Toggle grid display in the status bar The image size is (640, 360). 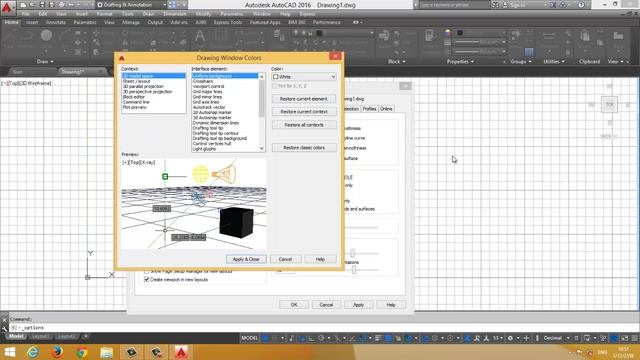pyautogui.click(x=265, y=338)
